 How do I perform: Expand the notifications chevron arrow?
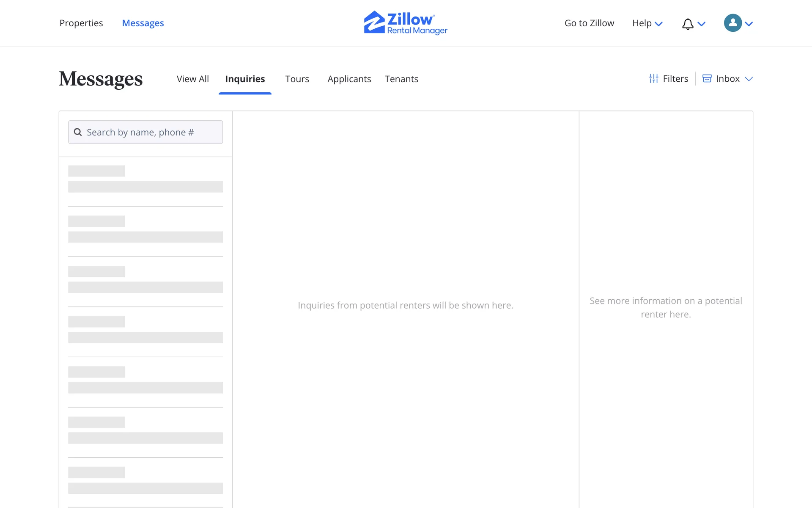(702, 24)
